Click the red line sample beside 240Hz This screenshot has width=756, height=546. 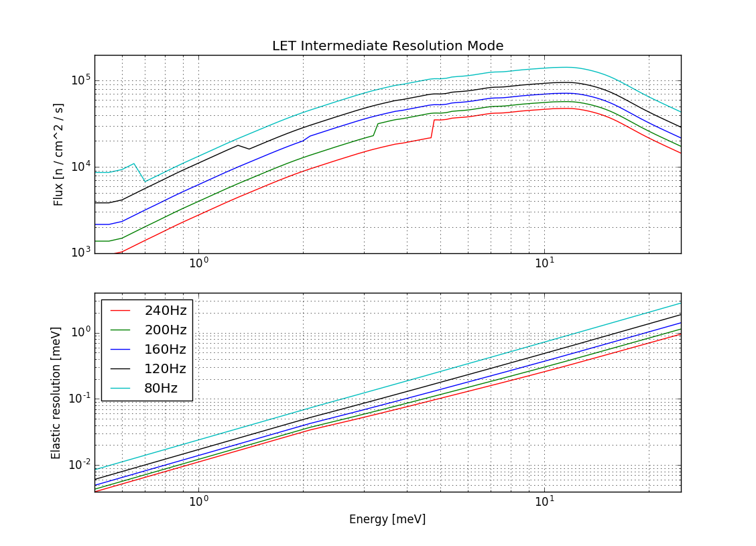coord(121,311)
